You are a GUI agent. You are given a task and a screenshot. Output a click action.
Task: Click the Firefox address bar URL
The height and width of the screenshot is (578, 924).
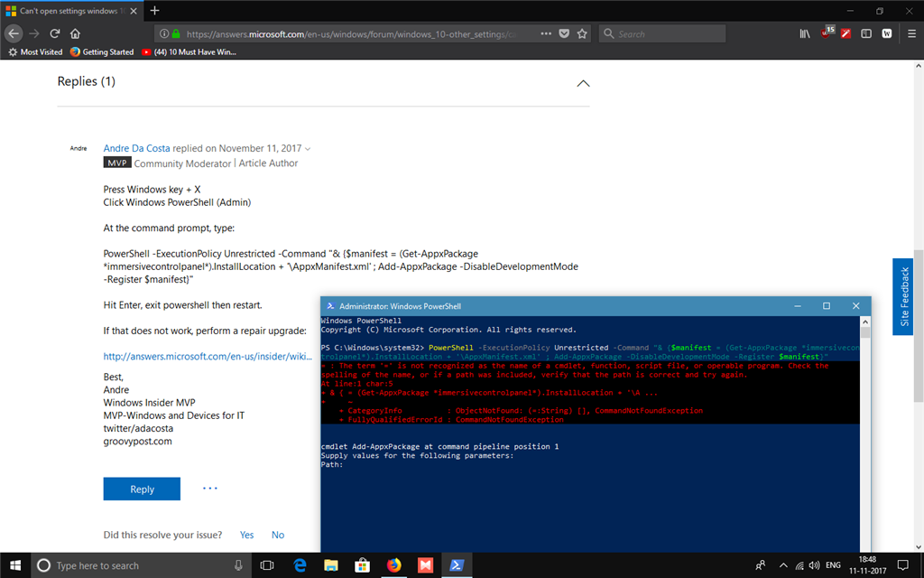351,34
